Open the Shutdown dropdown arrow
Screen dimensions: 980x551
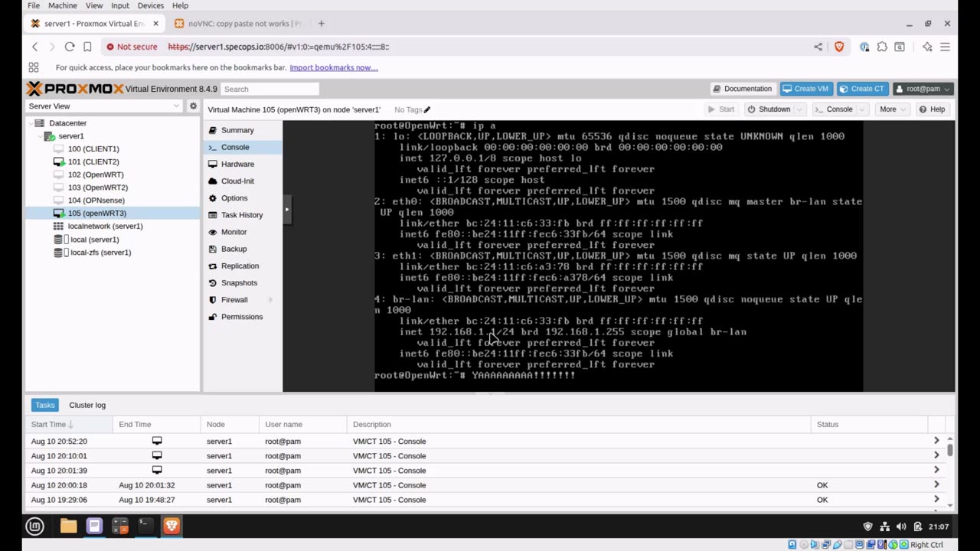click(800, 109)
